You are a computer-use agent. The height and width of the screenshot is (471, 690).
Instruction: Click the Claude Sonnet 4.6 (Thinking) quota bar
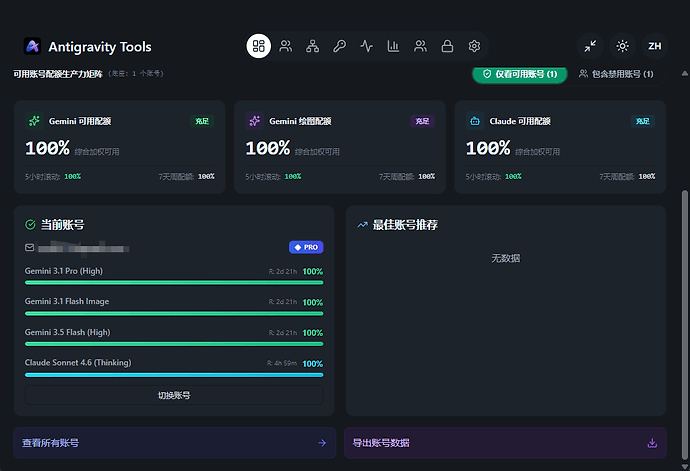(174, 375)
